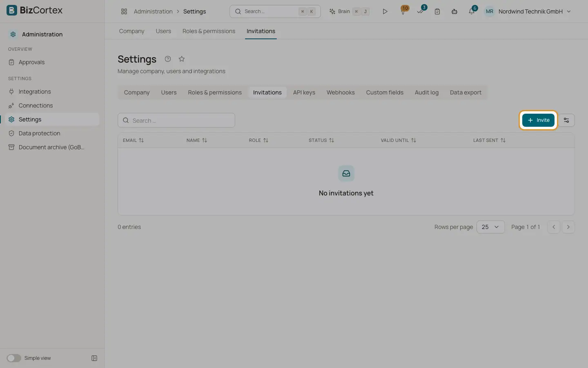588x368 pixels.
Task: Sort by Role column header
Action: (258, 140)
